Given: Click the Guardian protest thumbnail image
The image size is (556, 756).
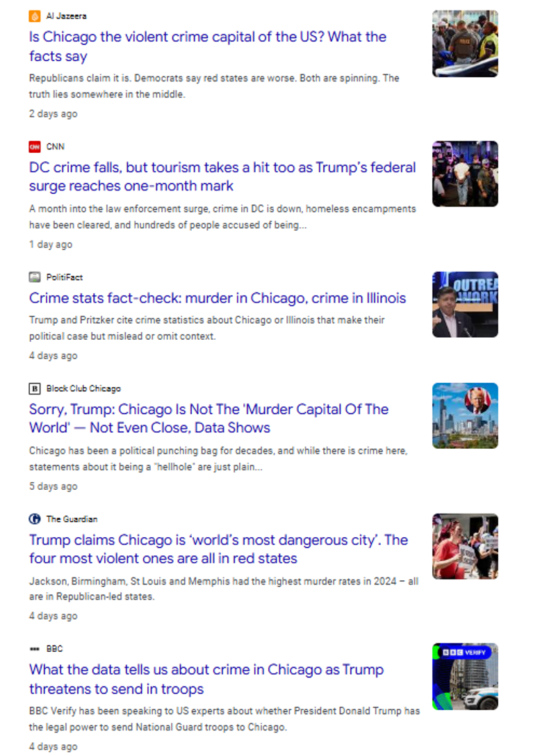Looking at the screenshot, I should tap(465, 546).
